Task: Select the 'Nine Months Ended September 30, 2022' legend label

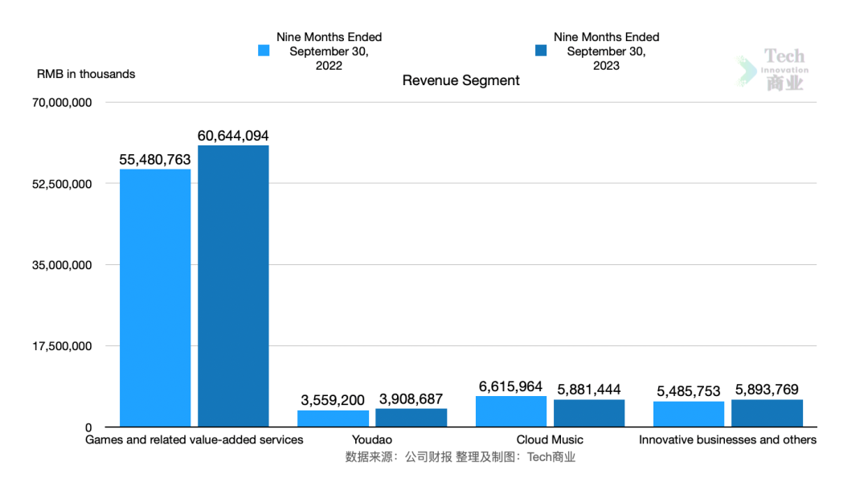Action: [x=329, y=51]
